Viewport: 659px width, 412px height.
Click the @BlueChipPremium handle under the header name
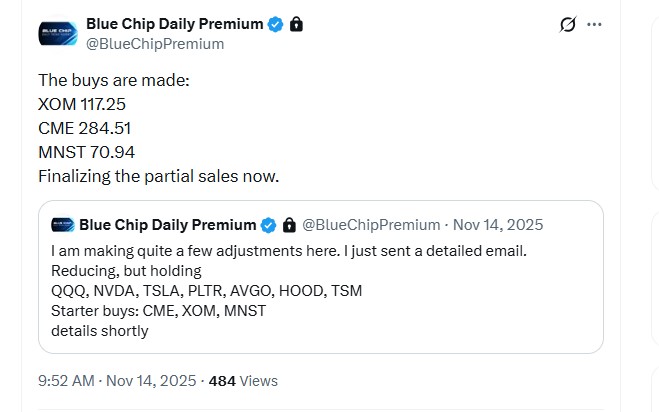click(155, 44)
